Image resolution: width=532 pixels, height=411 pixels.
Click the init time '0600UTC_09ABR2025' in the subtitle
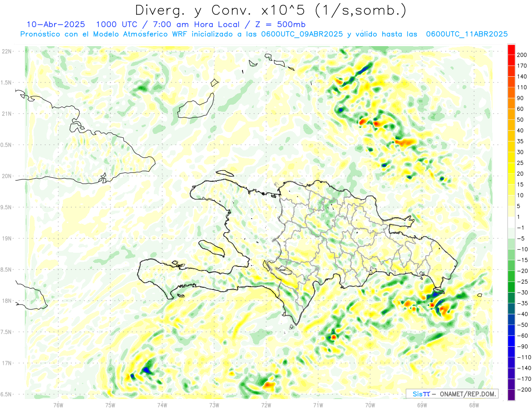tap(302, 34)
